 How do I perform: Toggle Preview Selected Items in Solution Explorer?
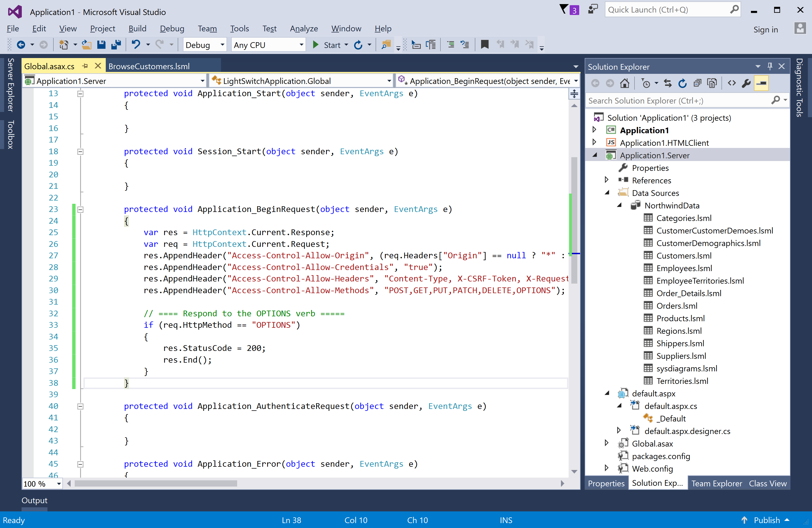[x=761, y=83]
